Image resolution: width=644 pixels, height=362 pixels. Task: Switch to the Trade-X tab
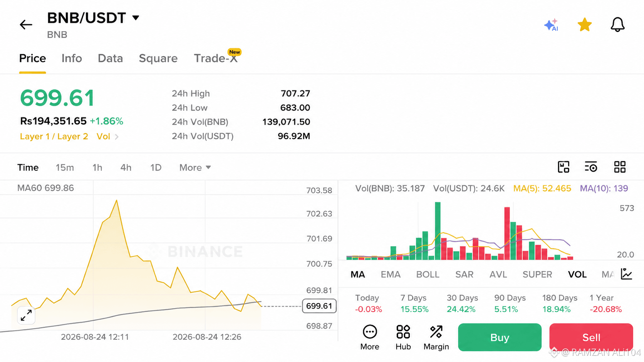pyautogui.click(x=216, y=58)
